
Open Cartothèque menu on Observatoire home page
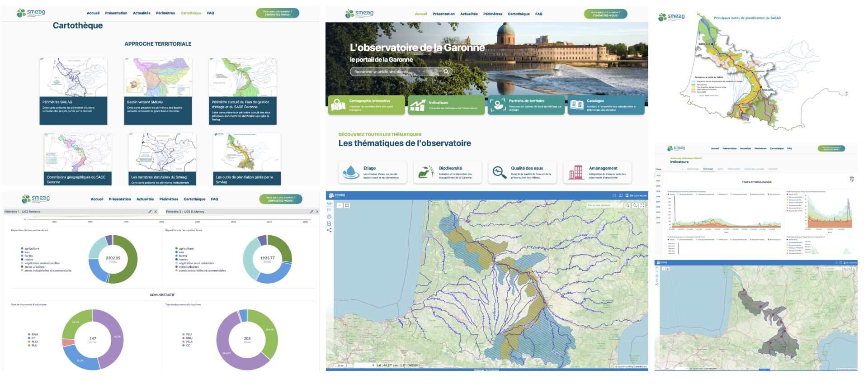(x=519, y=14)
